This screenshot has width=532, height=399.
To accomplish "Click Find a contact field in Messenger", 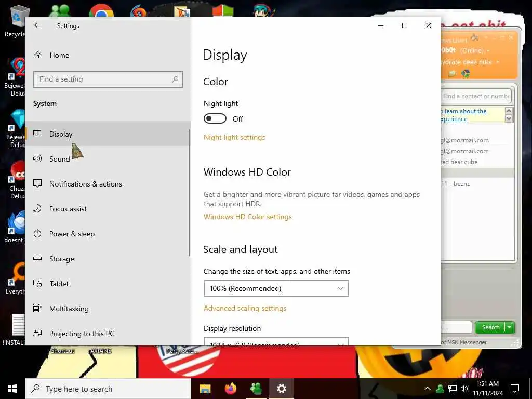I will click(476, 96).
